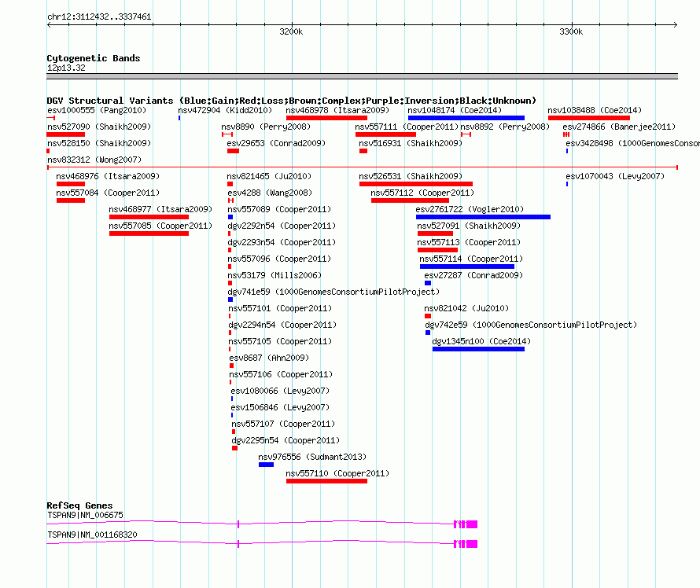Click nsv557106 (Cooper2011) label

(281, 374)
